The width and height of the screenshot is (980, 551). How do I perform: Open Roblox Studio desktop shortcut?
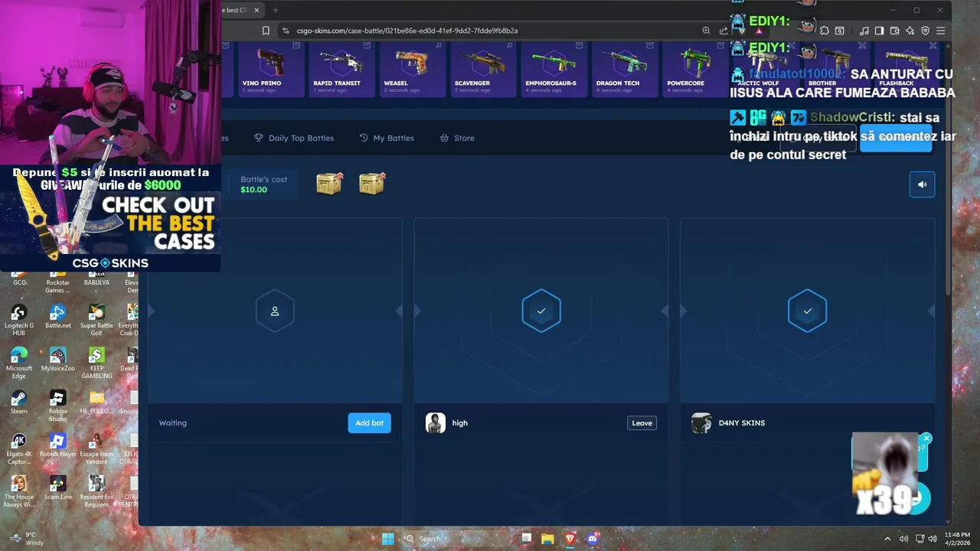click(57, 406)
